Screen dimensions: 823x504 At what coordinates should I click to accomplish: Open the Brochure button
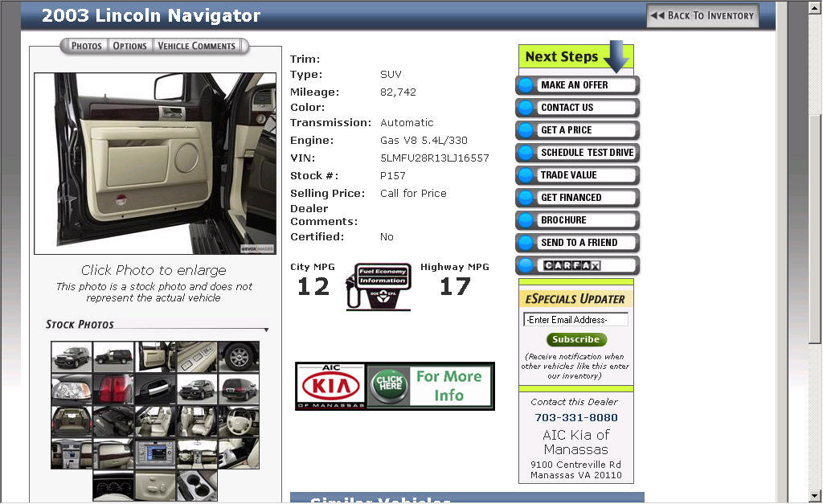click(577, 220)
